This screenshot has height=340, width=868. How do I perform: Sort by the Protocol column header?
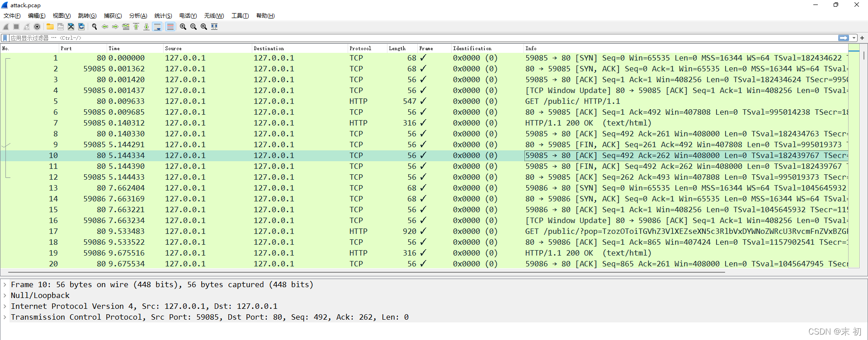tap(367, 48)
